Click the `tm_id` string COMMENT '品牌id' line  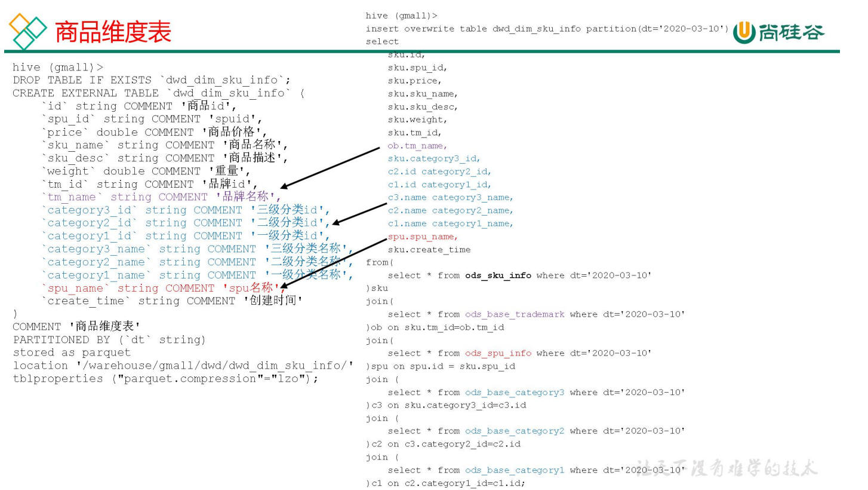(x=150, y=184)
